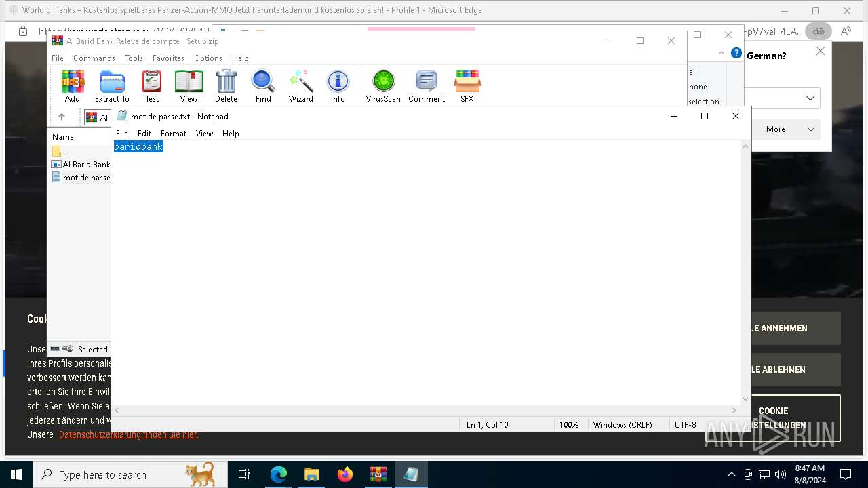Image resolution: width=868 pixels, height=488 pixels.
Task: Click the taskbar search box
Action: (x=130, y=474)
